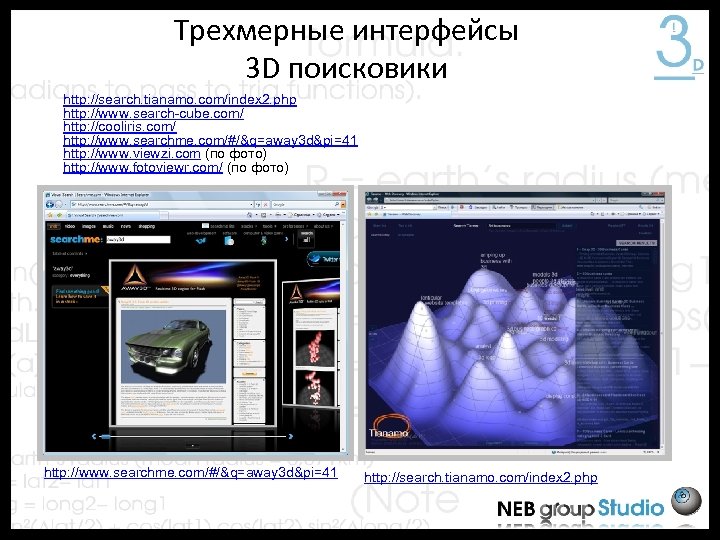Screen dimensions: 720x540
Task: Click the eyeball sphere icon beside NEB group Studio
Action: pos(686,501)
